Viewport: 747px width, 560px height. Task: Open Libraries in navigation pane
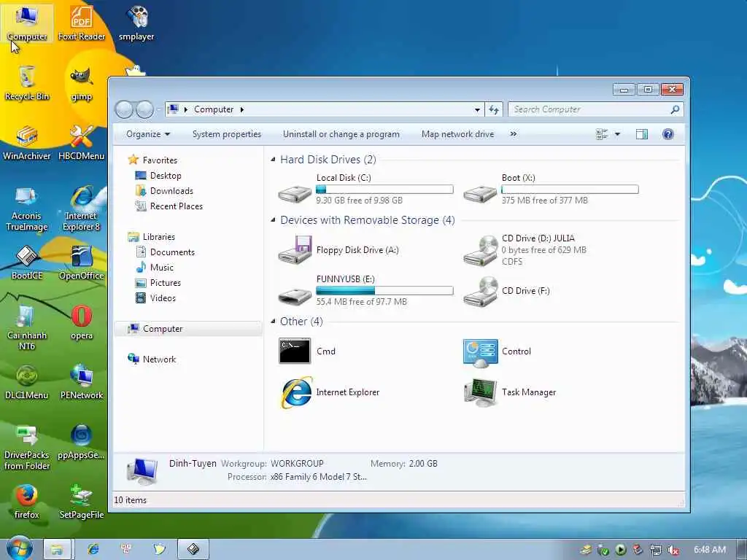click(152, 237)
